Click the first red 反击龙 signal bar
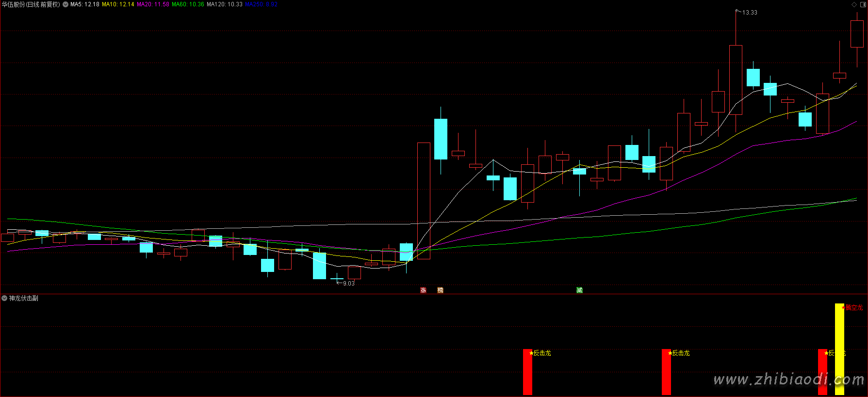Viewport: 868px width, 397px height. click(x=527, y=372)
